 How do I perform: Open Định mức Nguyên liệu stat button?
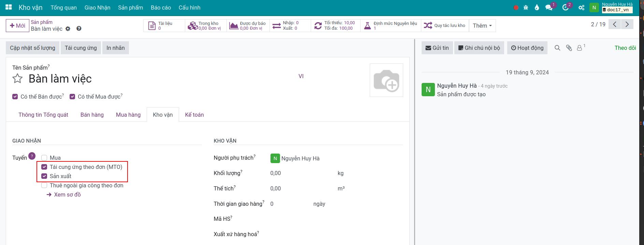point(391,26)
